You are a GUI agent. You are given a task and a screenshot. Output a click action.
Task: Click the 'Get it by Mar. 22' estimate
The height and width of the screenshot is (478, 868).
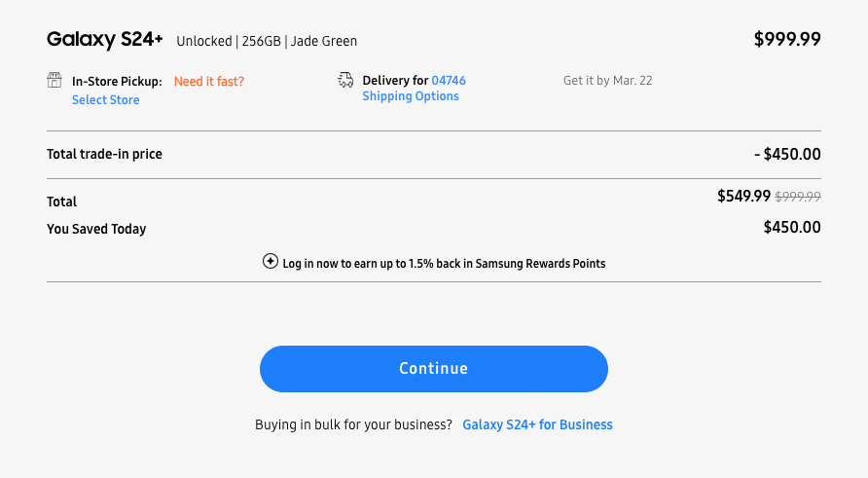coord(607,81)
